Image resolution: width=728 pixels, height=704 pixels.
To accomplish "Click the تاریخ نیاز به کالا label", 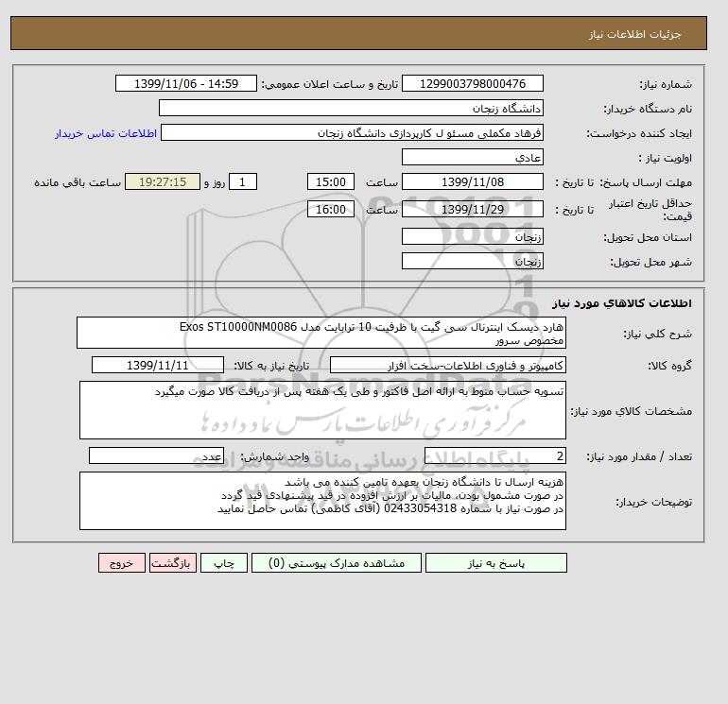I will [271, 366].
